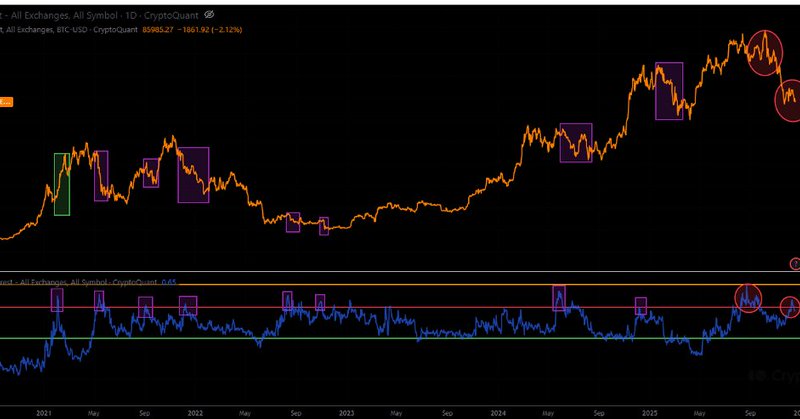Click the 2024 label on time axis
Screen dimensions: 800x419
click(x=498, y=413)
